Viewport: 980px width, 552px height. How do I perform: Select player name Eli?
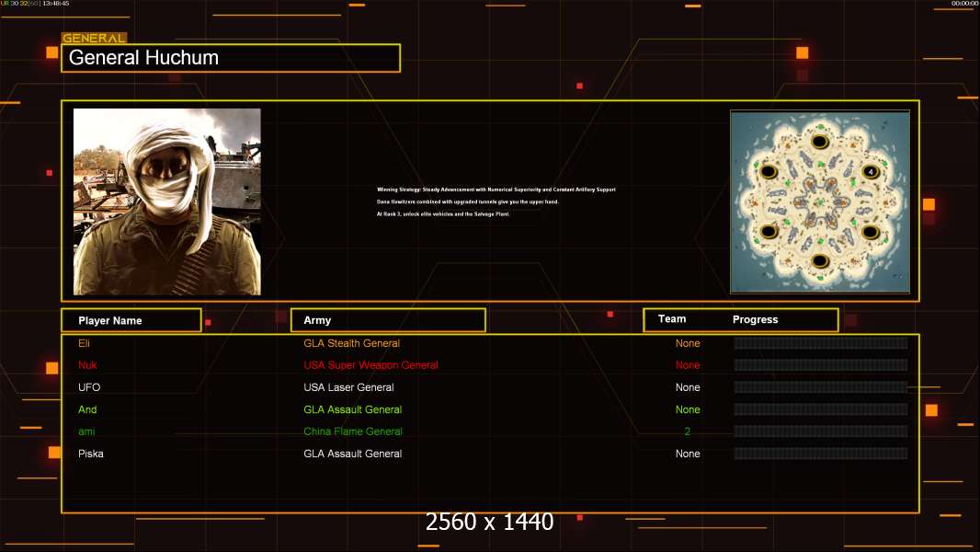pyautogui.click(x=85, y=343)
